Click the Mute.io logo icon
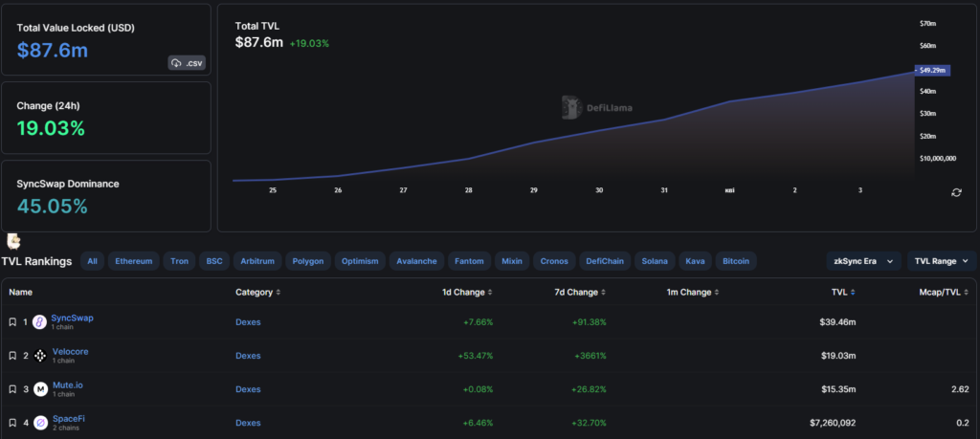This screenshot has width=980, height=439. click(x=40, y=389)
